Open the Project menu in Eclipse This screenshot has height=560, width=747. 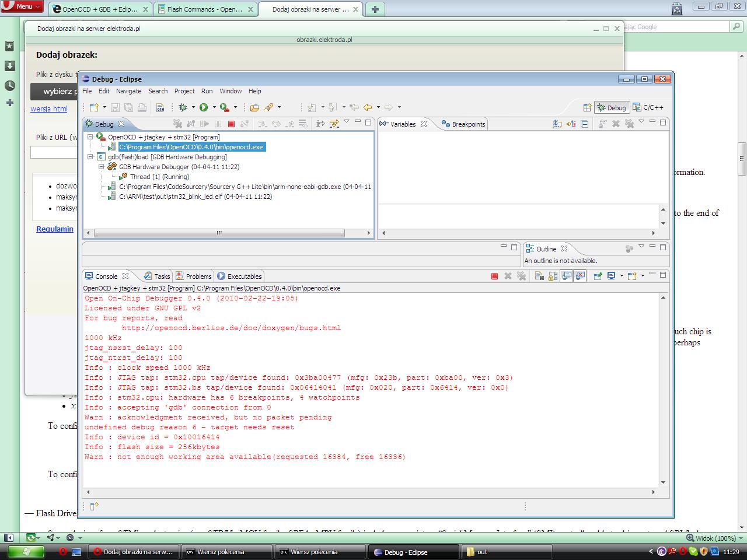184,91
